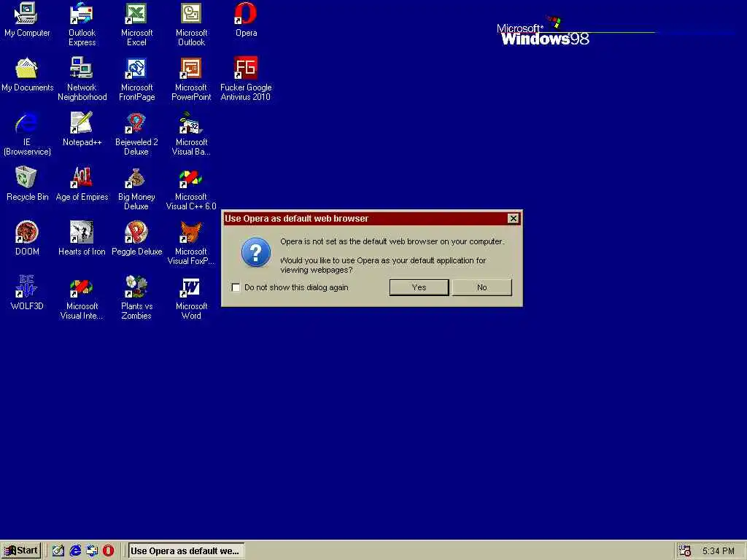
Task: Click the 5:34 PM taskbar clock
Action: (x=718, y=551)
